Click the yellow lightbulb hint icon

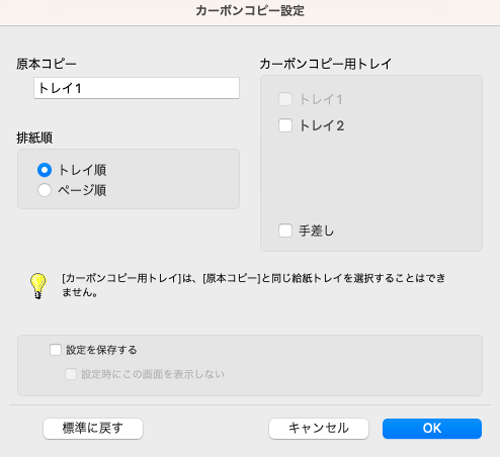tap(38, 286)
